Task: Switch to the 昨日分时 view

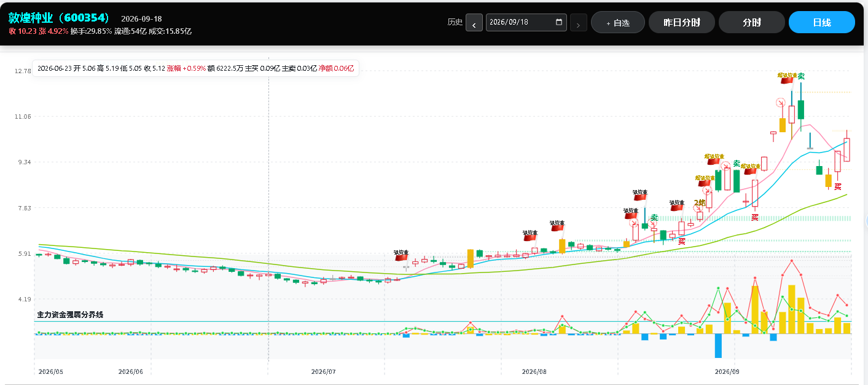Action: point(682,22)
